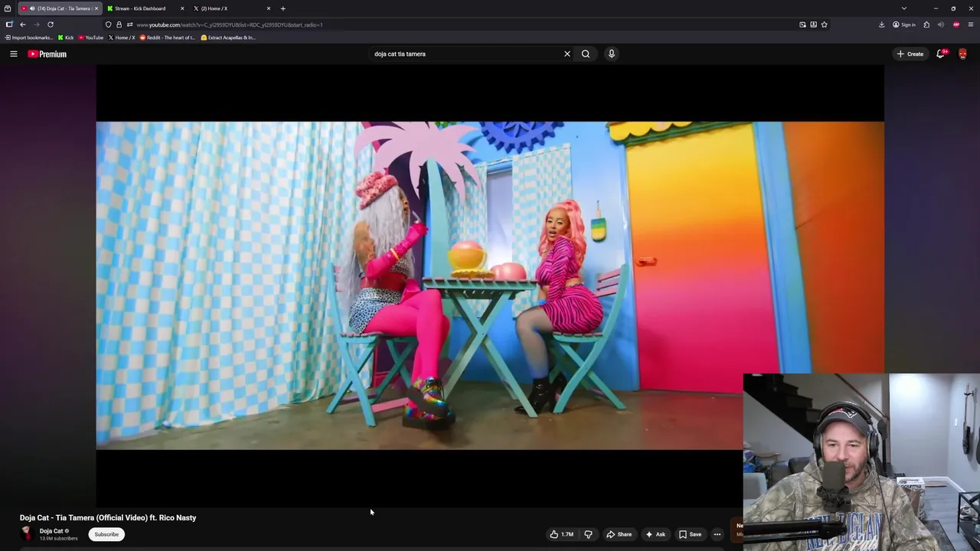Open Doja Cat channel avatar

pos(27,533)
